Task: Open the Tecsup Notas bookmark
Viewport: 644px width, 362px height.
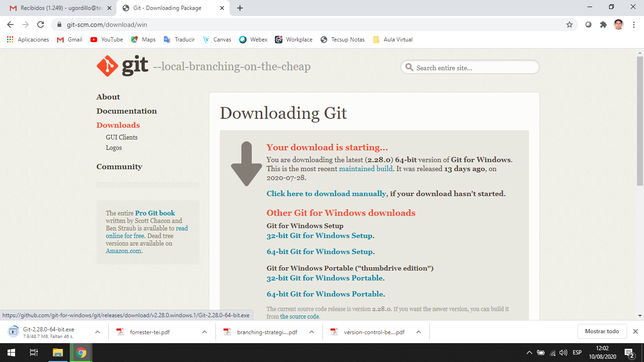Action: tap(342, 40)
